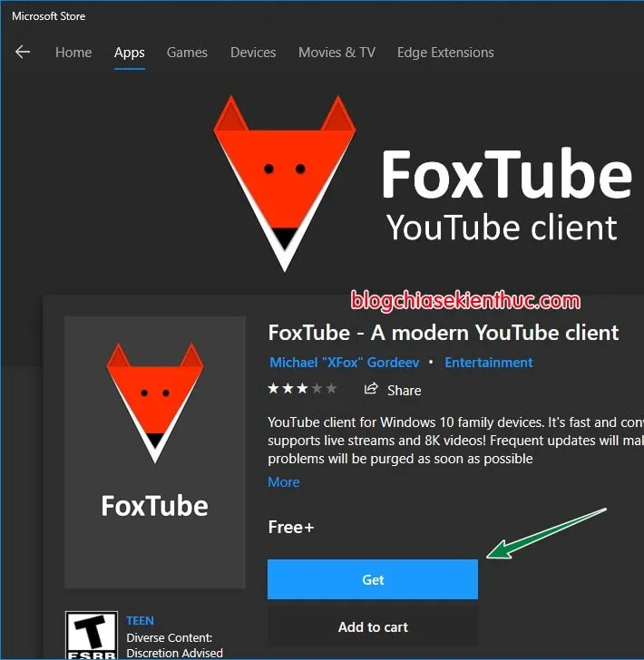Viewport: 644px width, 660px height.
Task: Open the Edge Extensions tab
Action: [445, 53]
